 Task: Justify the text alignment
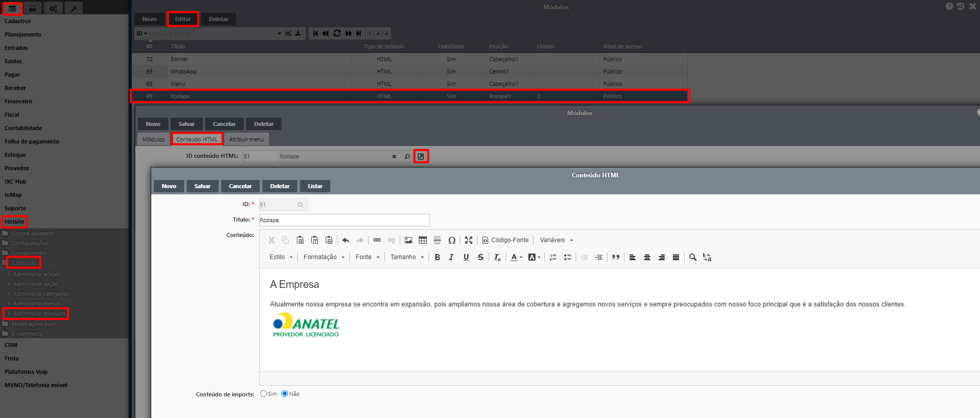(x=676, y=257)
